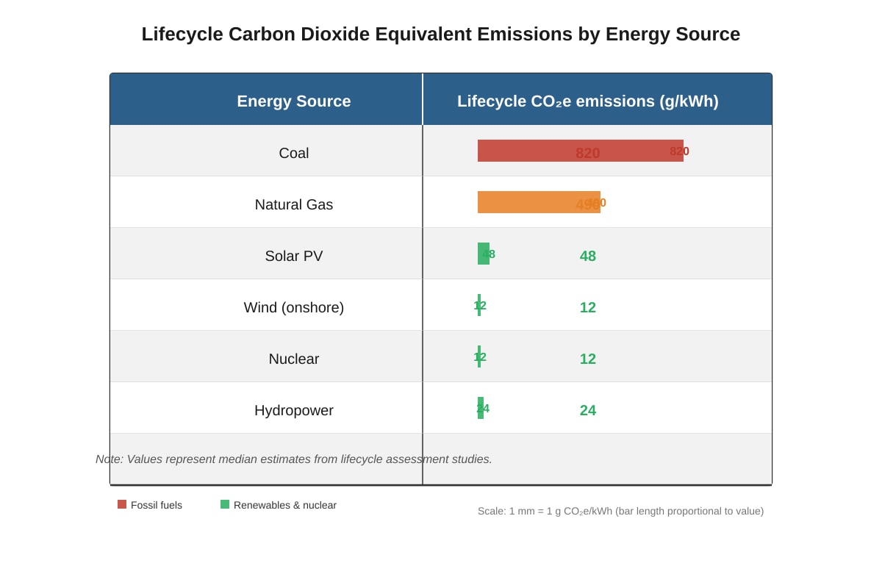Click the 820 label at Coal bar end
This screenshot has height=588, width=882.
679,151
